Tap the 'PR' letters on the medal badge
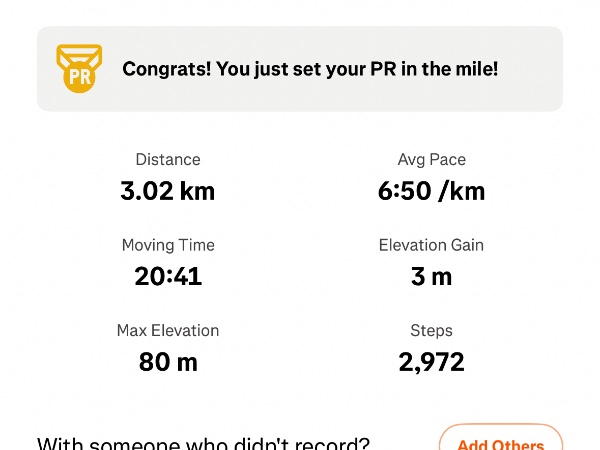 click(x=78, y=76)
